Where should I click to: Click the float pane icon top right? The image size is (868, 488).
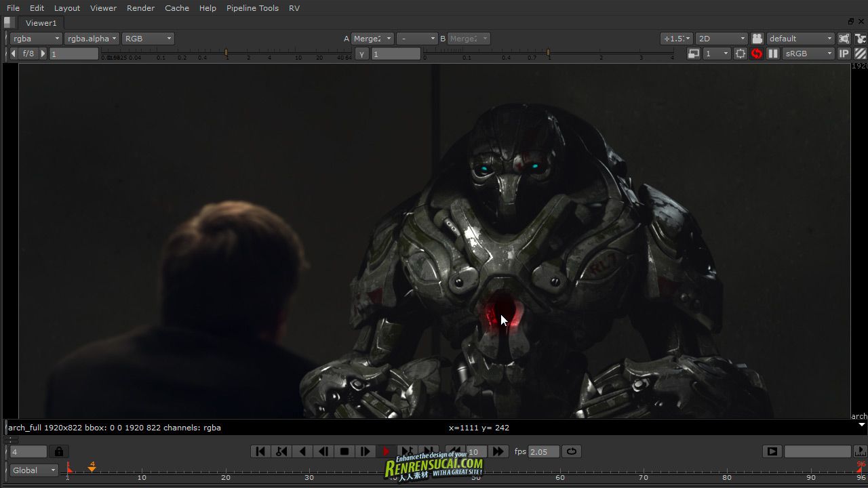click(x=851, y=21)
